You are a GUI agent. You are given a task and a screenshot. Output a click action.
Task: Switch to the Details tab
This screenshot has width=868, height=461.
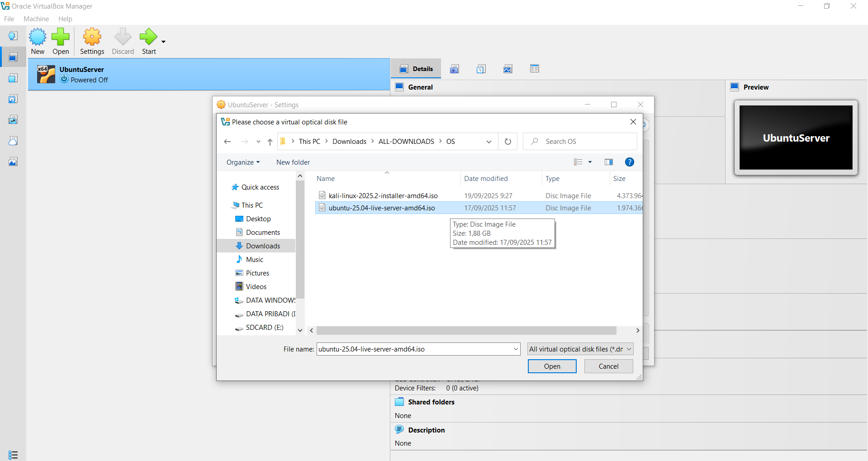pos(416,69)
